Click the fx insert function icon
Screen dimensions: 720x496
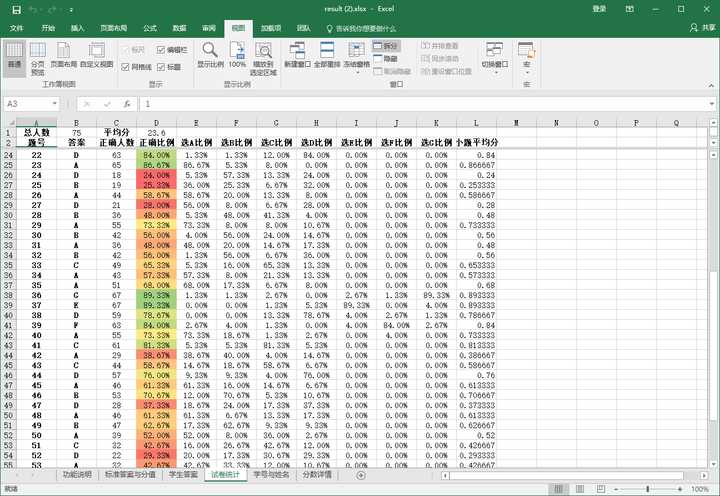[x=127, y=104]
